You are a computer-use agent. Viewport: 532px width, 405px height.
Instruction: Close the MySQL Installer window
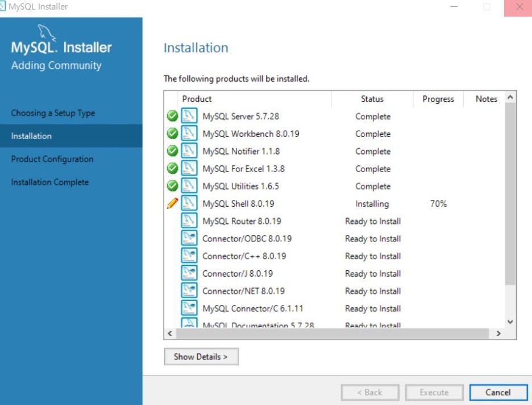[x=519, y=7]
